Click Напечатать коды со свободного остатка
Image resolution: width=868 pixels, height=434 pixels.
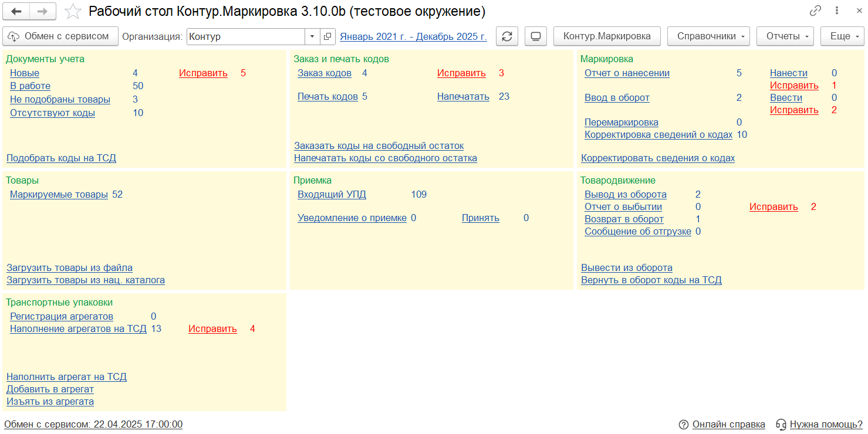(385, 158)
